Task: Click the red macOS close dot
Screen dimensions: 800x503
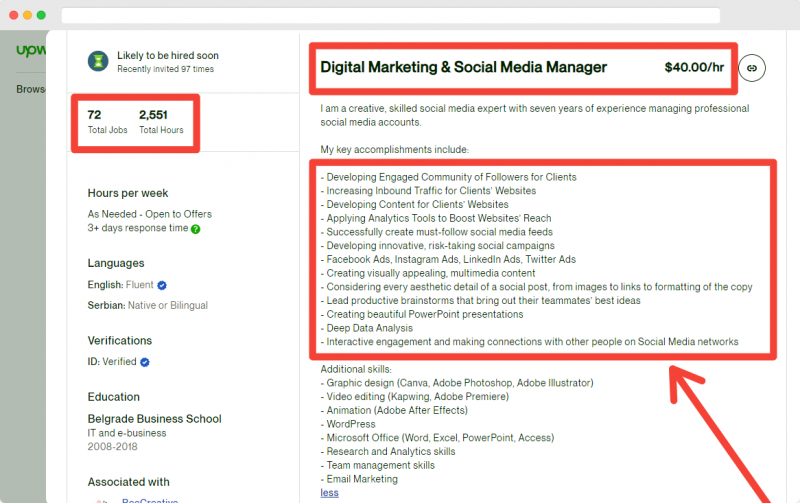Action: tap(14, 15)
